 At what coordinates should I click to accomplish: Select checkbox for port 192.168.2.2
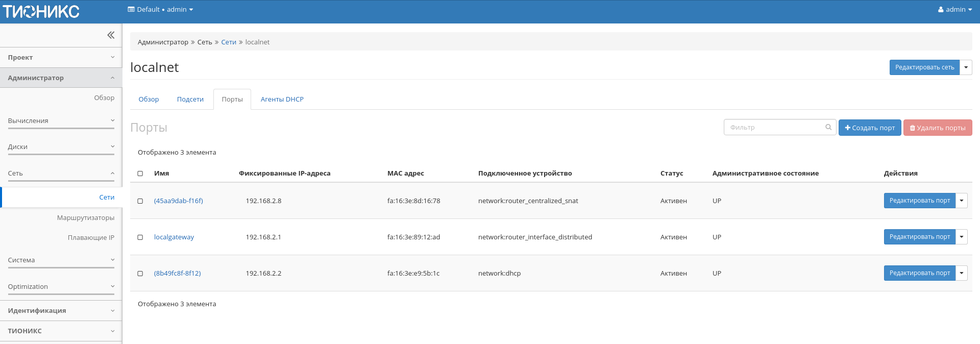tap(140, 274)
